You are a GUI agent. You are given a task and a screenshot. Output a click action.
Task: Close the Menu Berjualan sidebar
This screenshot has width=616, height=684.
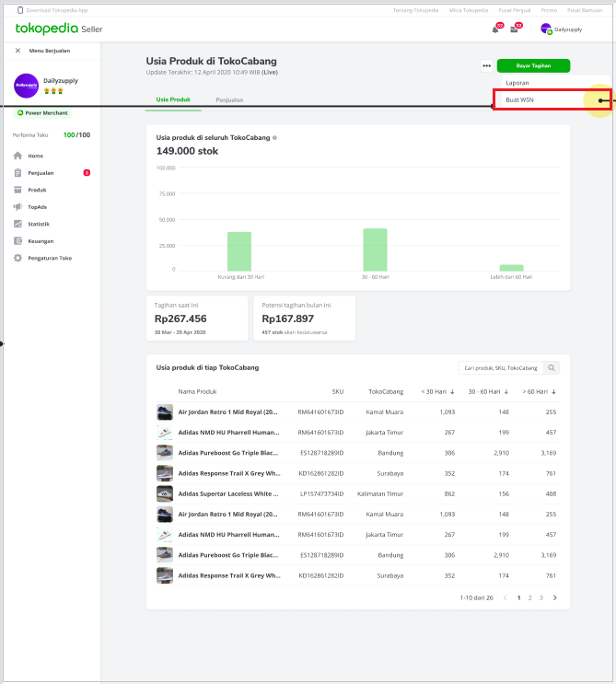17,51
